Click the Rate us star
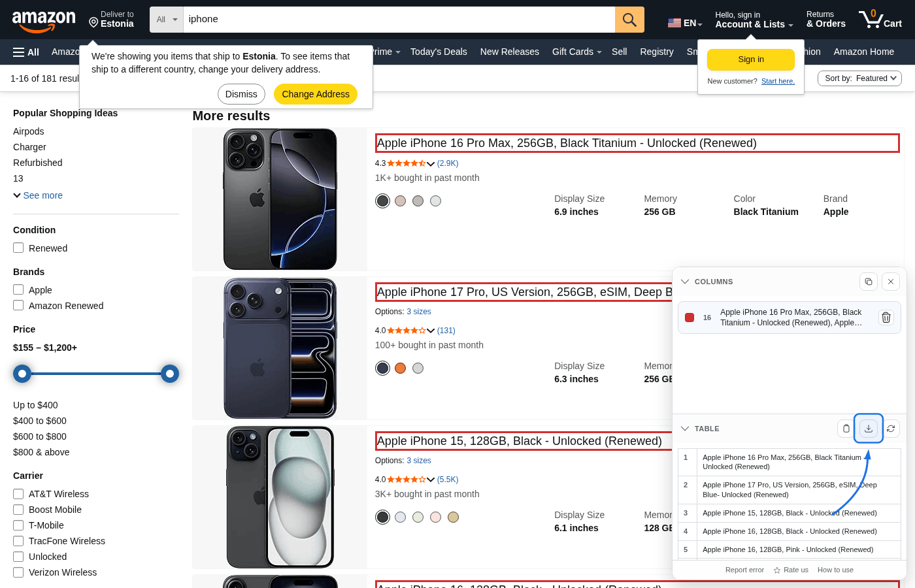Screen dimensions: 915x588 [x=777, y=570]
